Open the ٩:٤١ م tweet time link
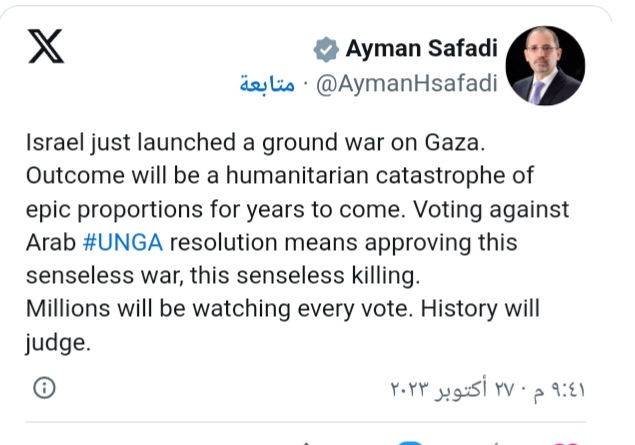635x445 pixels. (560, 390)
